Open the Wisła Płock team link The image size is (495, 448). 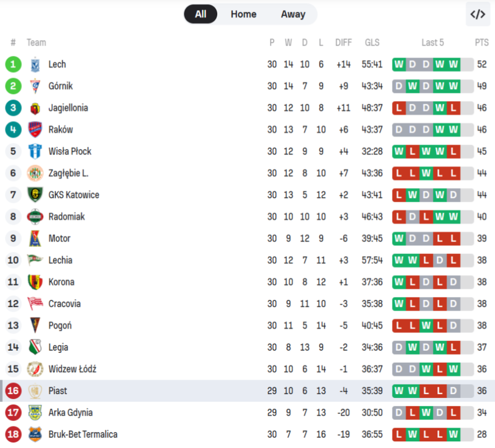[70, 151]
